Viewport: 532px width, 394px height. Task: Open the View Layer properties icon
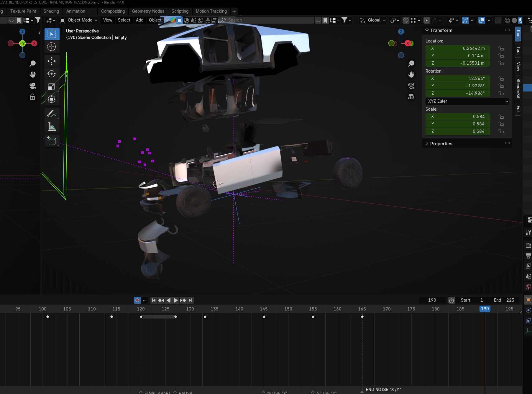click(x=528, y=266)
